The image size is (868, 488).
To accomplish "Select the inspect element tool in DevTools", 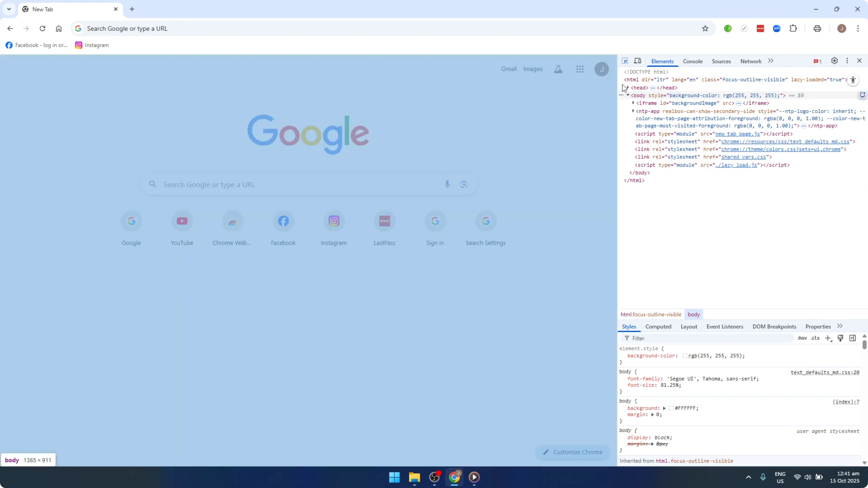I will pos(625,61).
